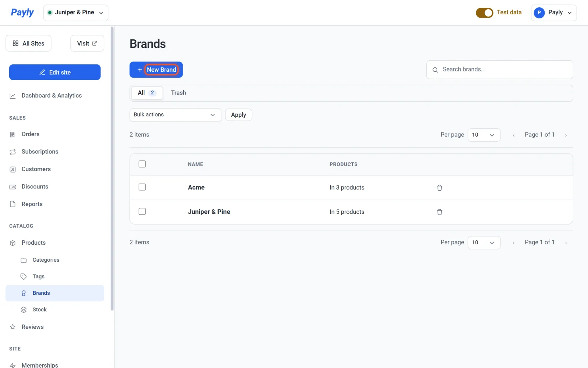Toggle the Test data switch
Screen dimensions: 588x368
pyautogui.click(x=484, y=13)
